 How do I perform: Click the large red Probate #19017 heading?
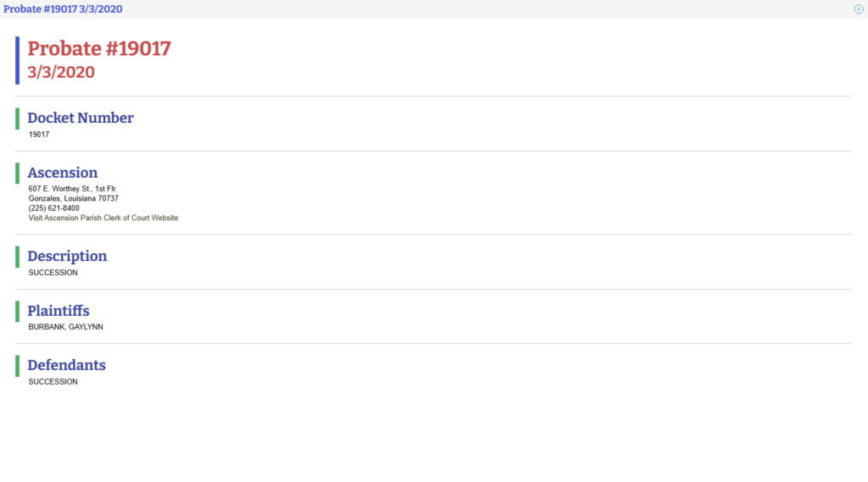point(99,48)
